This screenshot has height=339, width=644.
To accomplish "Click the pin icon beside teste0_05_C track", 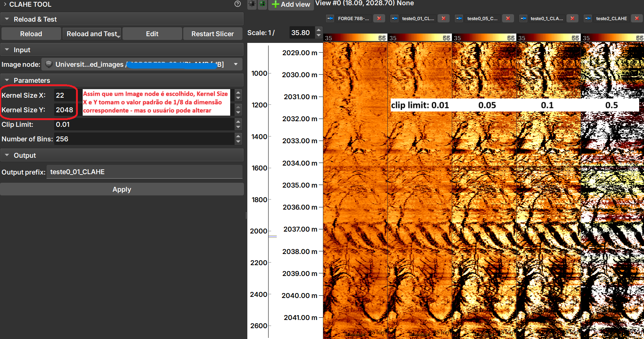I will point(459,18).
